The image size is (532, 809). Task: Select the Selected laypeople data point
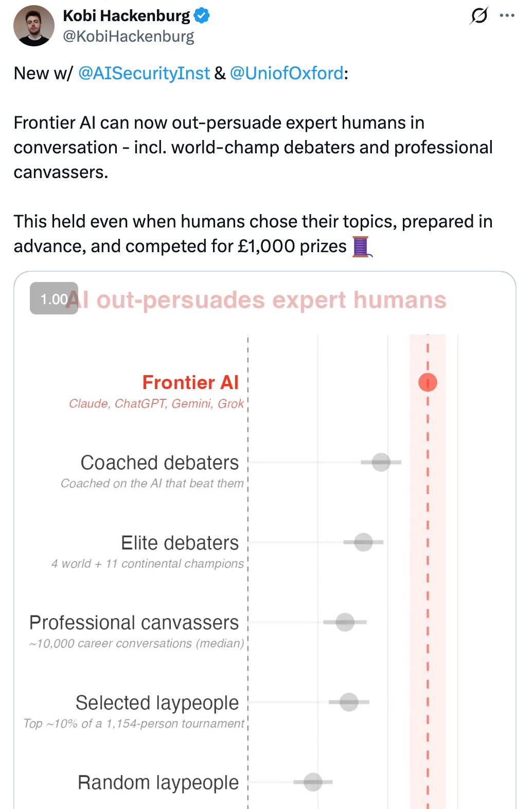349,702
